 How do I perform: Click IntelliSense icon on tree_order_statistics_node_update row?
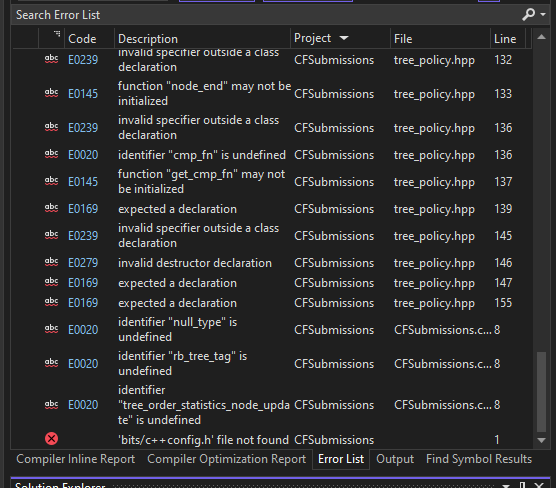coord(51,404)
